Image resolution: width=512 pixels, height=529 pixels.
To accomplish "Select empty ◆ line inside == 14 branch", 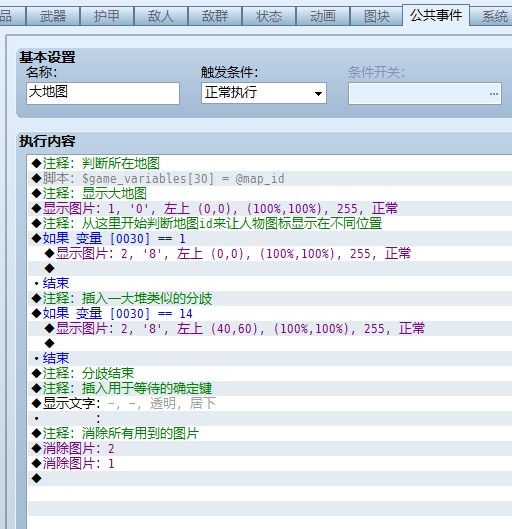I will [270, 343].
